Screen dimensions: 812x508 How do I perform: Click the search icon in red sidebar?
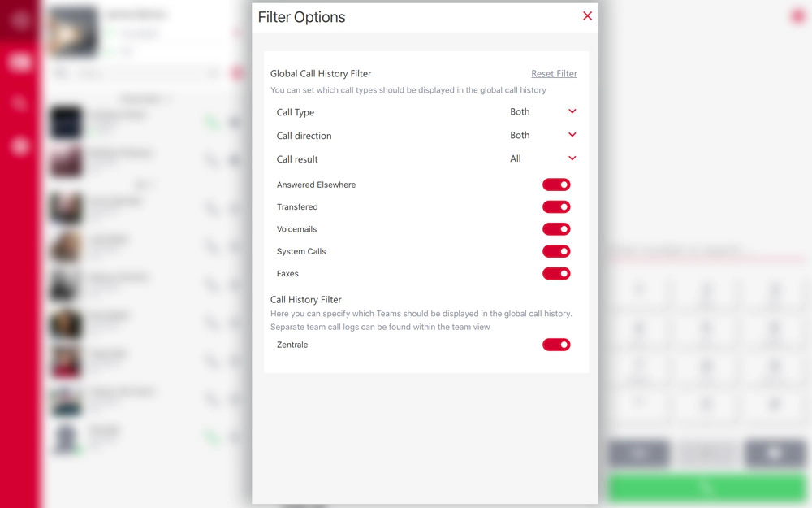click(19, 104)
